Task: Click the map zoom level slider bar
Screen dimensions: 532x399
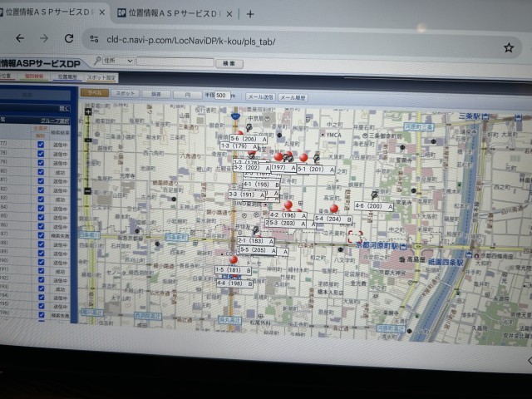Action: click(88, 151)
